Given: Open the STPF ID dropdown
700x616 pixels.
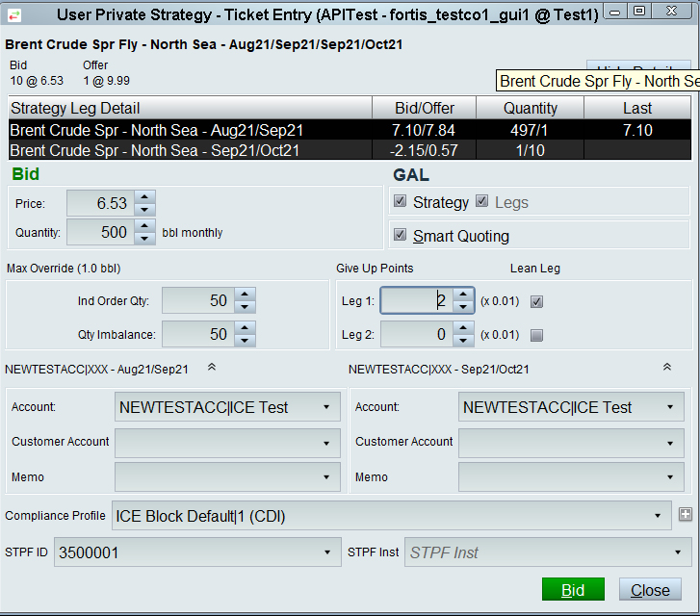Looking at the screenshot, I should coord(327,552).
